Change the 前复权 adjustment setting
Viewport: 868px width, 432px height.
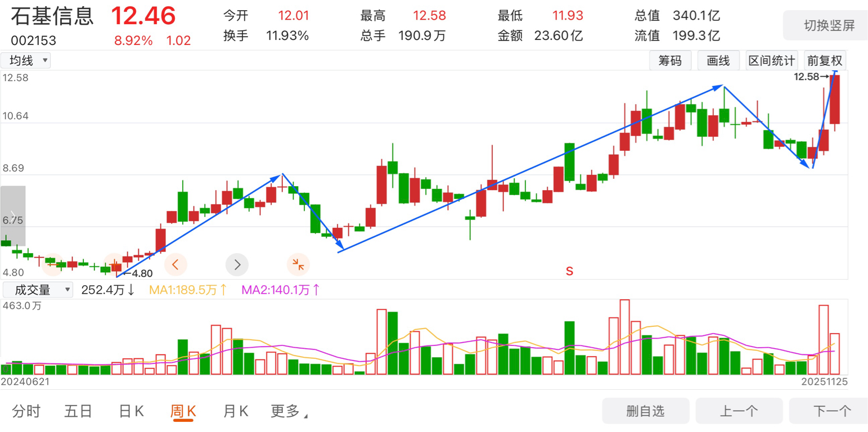point(825,61)
